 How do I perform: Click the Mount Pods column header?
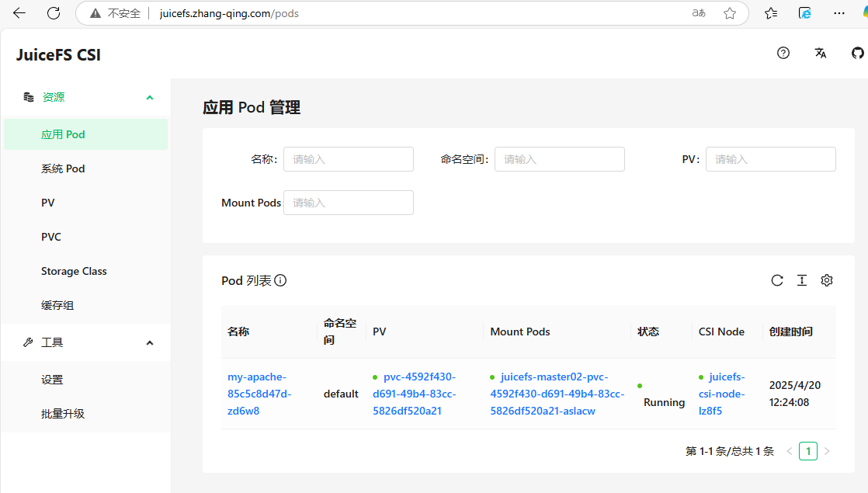tap(520, 332)
